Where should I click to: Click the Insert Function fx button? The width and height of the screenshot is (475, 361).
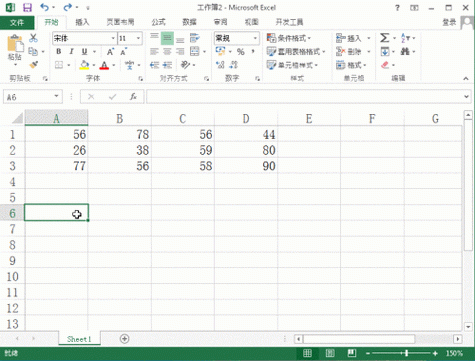pyautogui.click(x=133, y=97)
